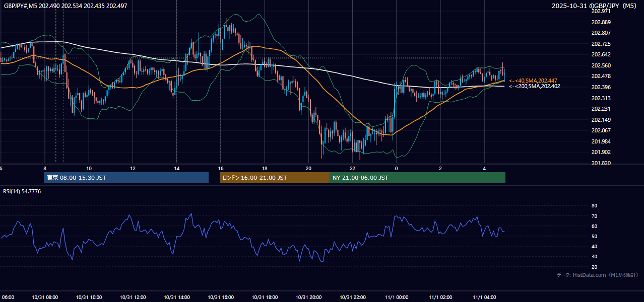
Task: Click hour tick 12 under the price chart
Action: click(x=133, y=168)
